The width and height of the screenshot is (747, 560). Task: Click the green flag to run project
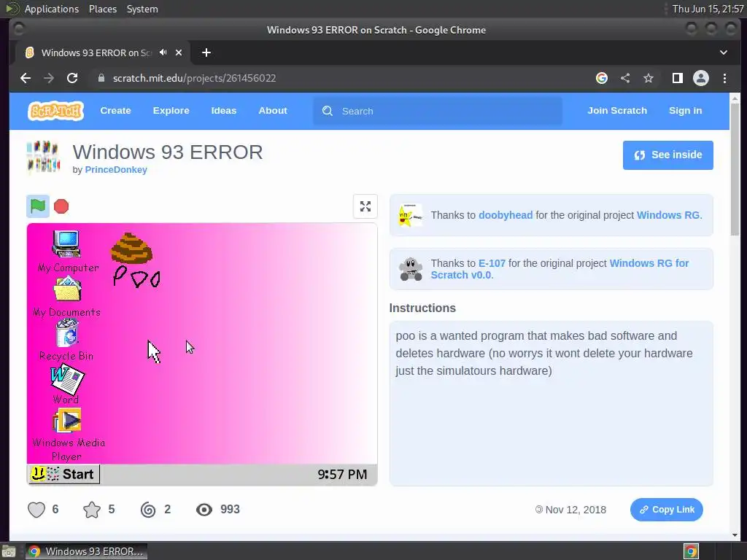(38, 206)
